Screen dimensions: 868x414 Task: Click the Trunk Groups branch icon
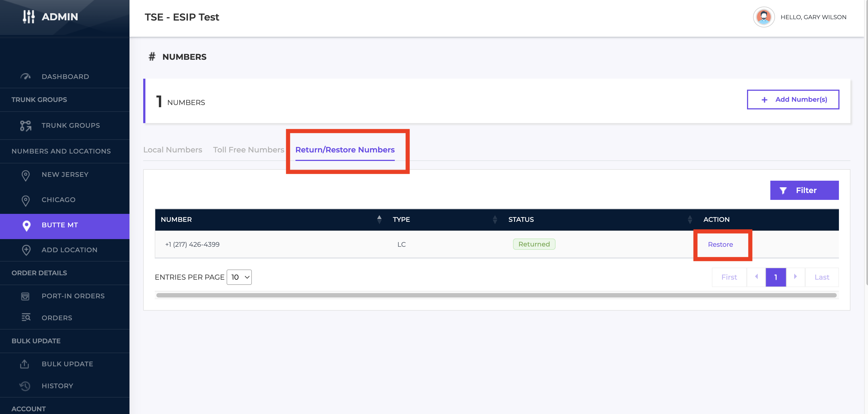click(26, 126)
